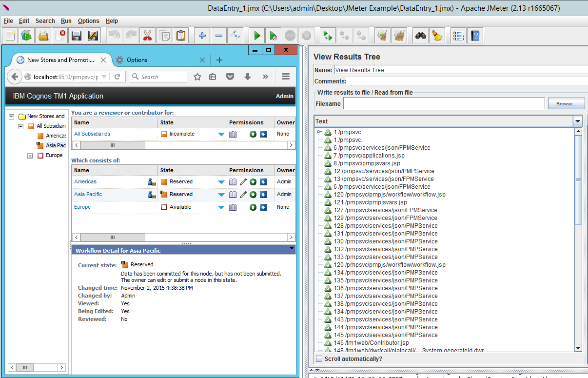
Task: Open Firefox downloads arrow icon
Action: (x=248, y=77)
